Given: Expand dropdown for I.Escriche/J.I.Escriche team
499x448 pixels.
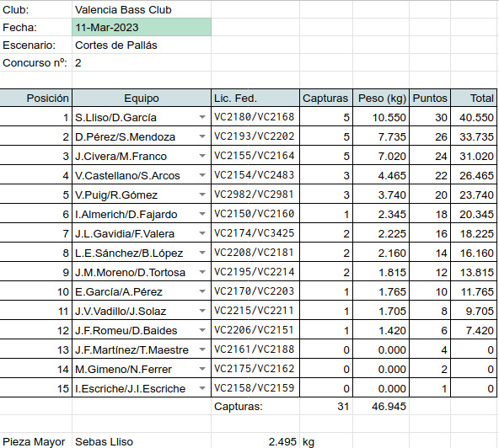Looking at the screenshot, I should 202,388.
